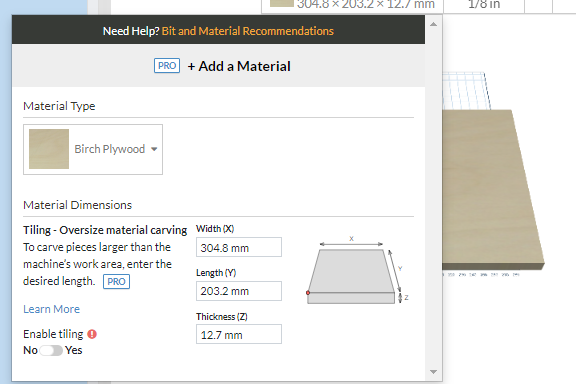This screenshot has height=384, width=576.
Task: Click the 304.8 × 203.2 × 12.7 mm material summary
Action: 366,4
